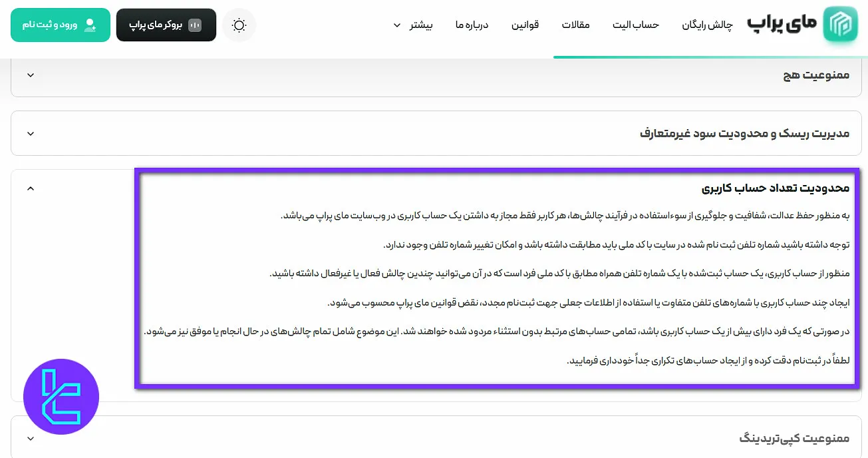868x458 pixels.
Task: Click the chevron icon on ممنوعیت هج row
Action: (30, 75)
